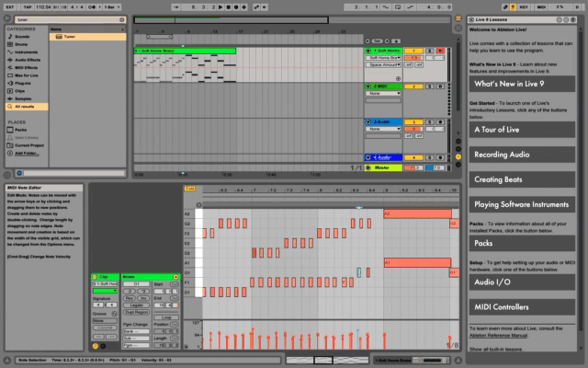Disarm the Soft Horns track record button
Screen dimensions: 588x368
[440, 51]
